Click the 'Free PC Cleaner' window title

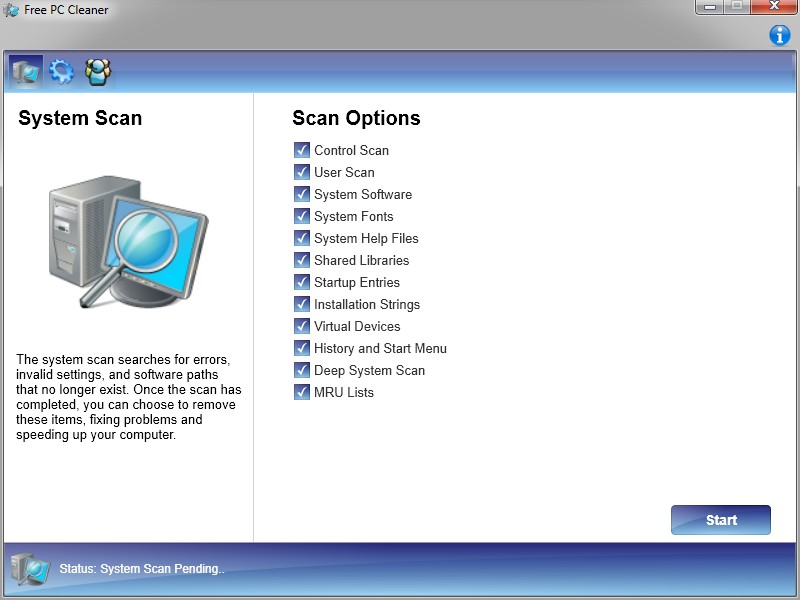pos(66,10)
